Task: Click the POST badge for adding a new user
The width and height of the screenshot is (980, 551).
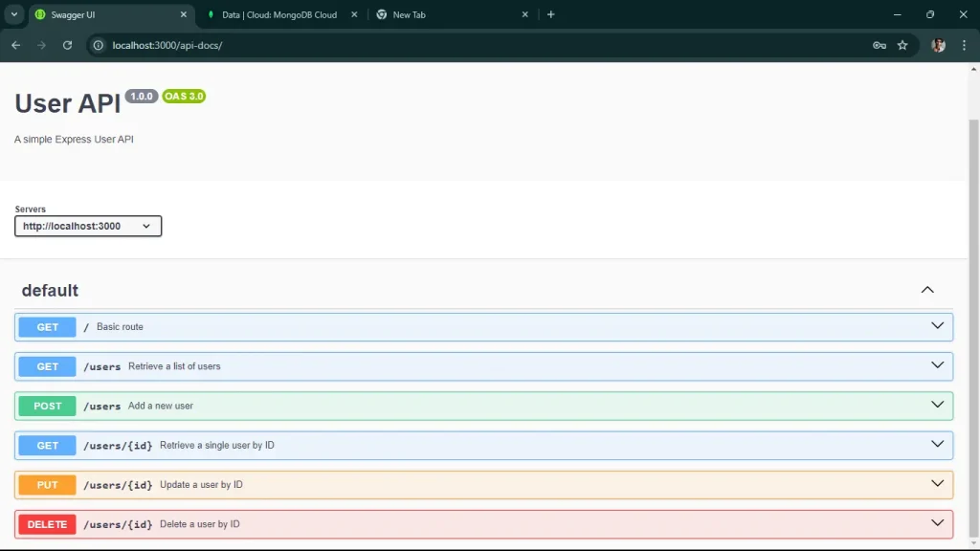Action: 46,405
